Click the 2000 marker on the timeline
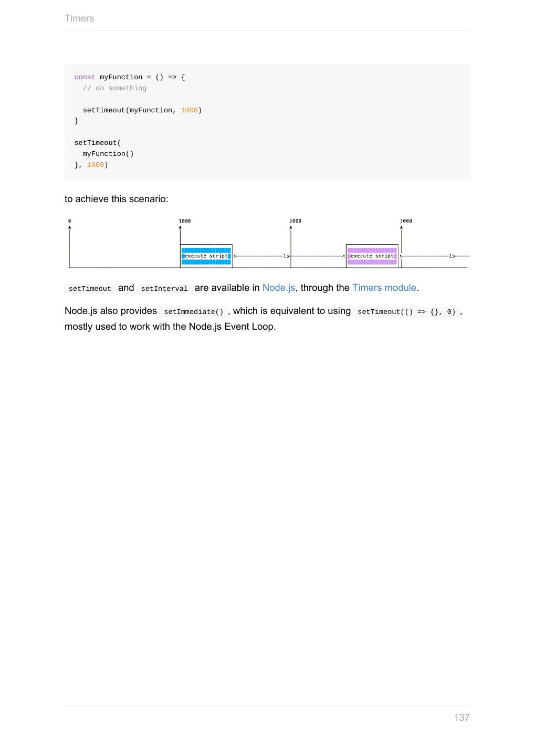This screenshot has width=535, height=756. [x=295, y=221]
